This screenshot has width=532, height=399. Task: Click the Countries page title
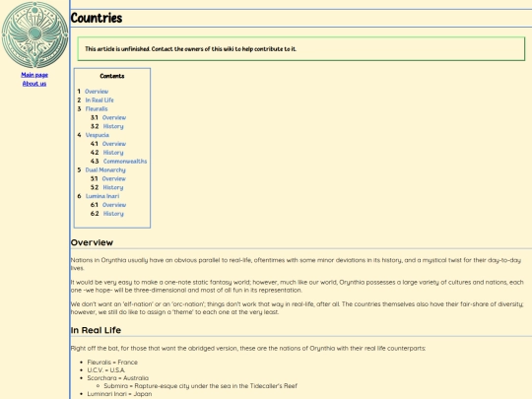(97, 18)
